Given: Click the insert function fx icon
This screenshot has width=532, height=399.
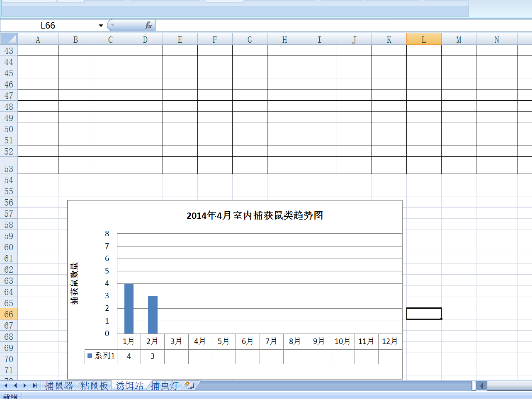Looking at the screenshot, I should [148, 26].
